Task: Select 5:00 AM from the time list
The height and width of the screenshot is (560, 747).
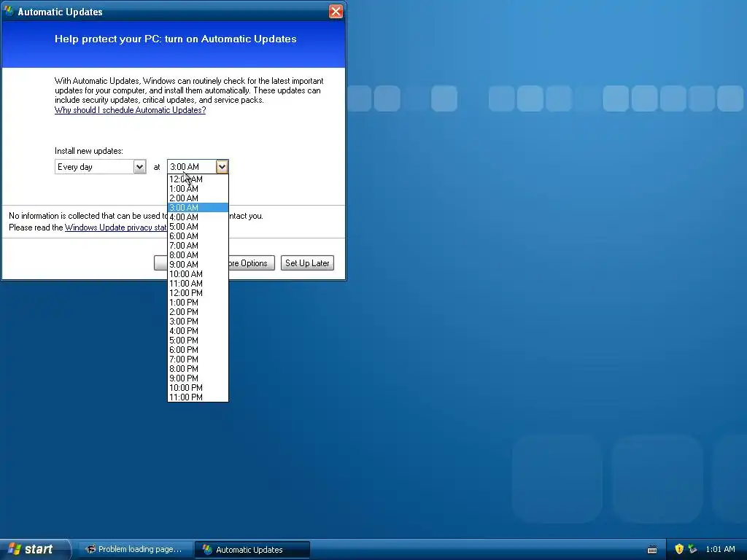Action: (x=198, y=227)
